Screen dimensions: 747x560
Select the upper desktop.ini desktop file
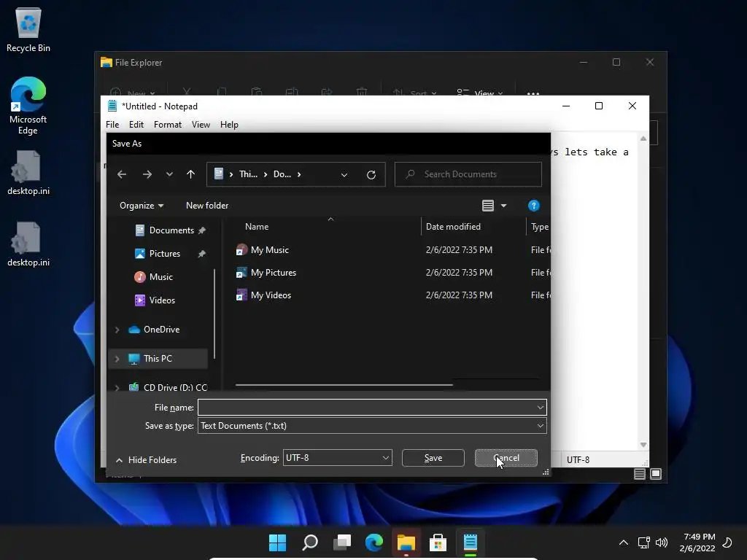point(28,173)
